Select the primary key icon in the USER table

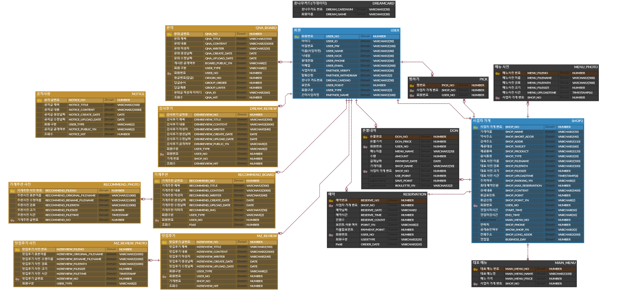click(296, 37)
